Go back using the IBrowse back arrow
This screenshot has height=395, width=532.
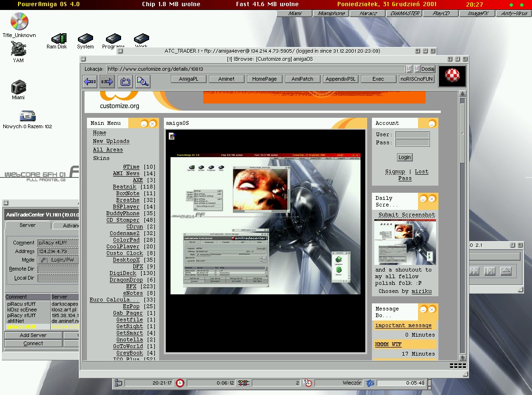coord(90,82)
